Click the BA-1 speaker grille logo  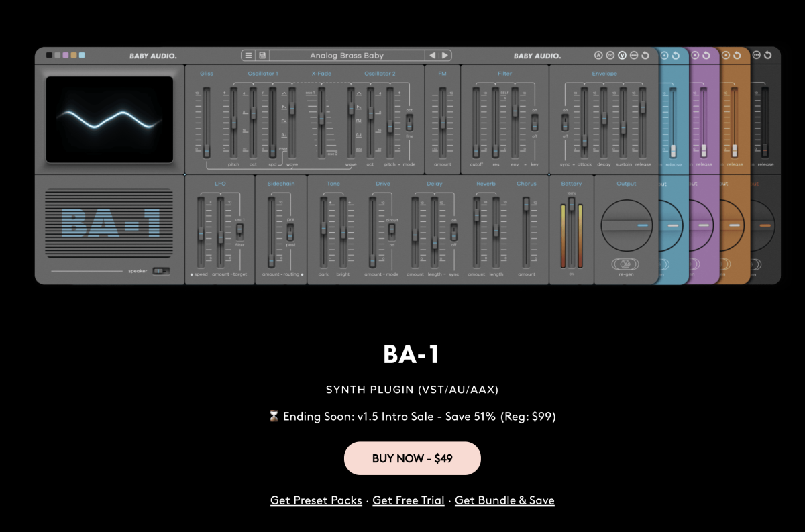point(110,223)
